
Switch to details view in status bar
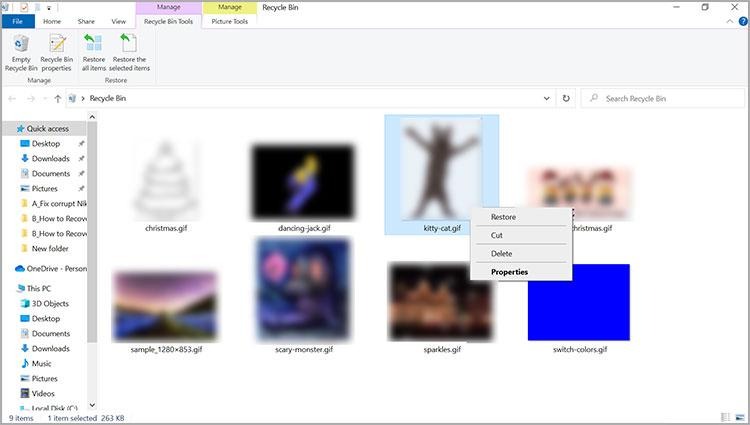pyautogui.click(x=723, y=417)
